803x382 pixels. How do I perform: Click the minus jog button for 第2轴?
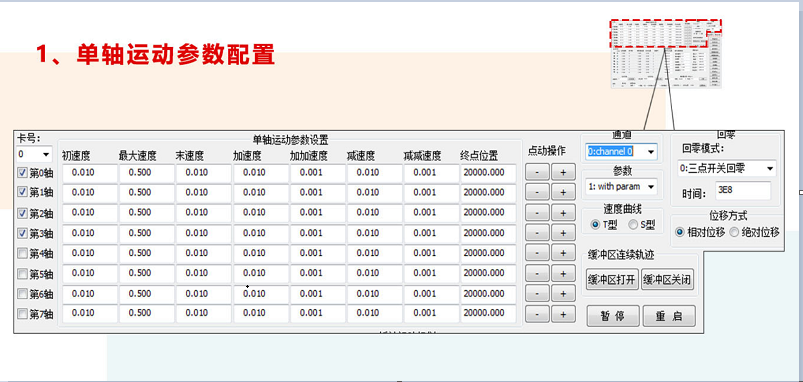(537, 213)
